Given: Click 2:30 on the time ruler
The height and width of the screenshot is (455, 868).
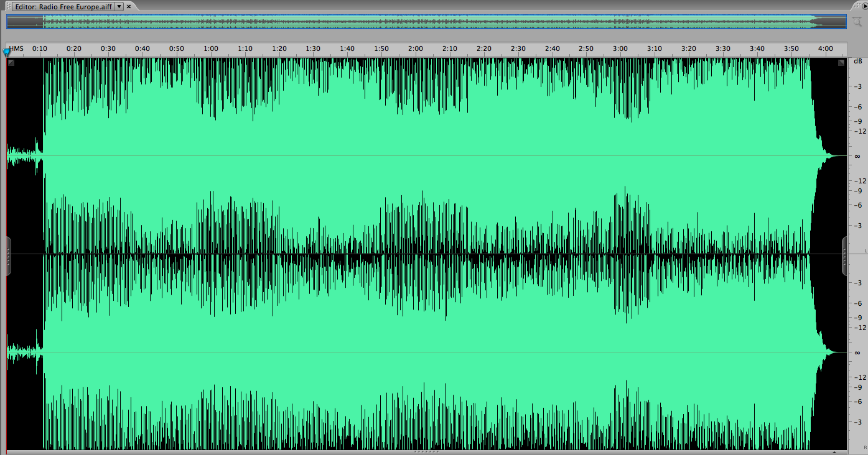Looking at the screenshot, I should [518, 48].
